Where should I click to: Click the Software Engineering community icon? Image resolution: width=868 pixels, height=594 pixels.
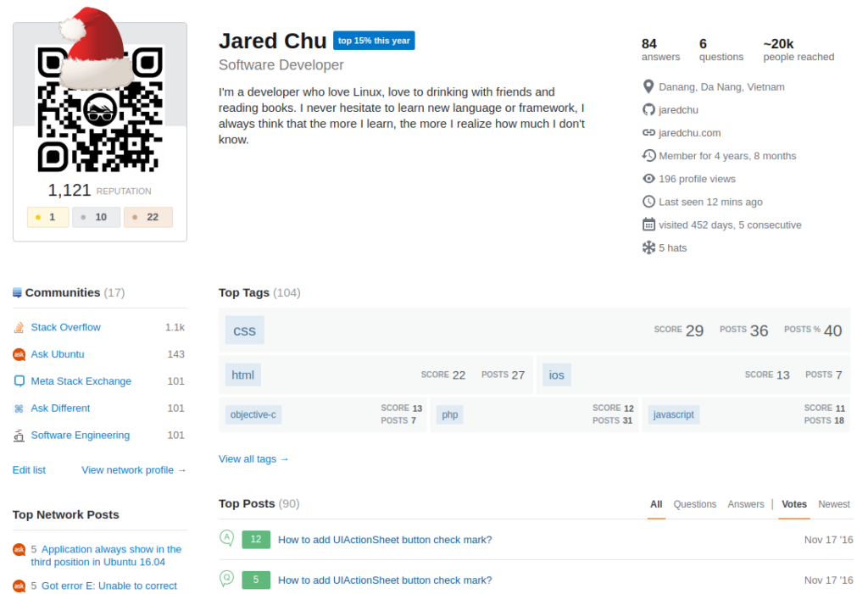click(19, 436)
